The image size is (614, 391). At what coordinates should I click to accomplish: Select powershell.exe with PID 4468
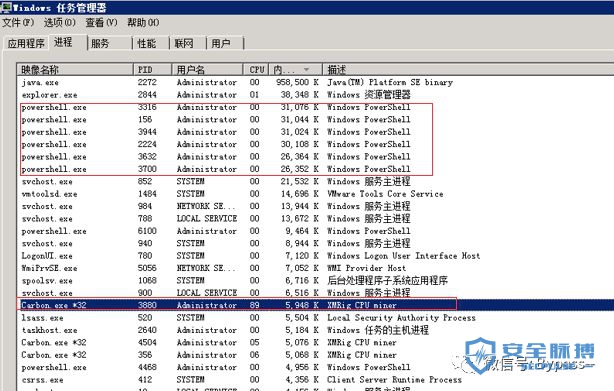315,368
